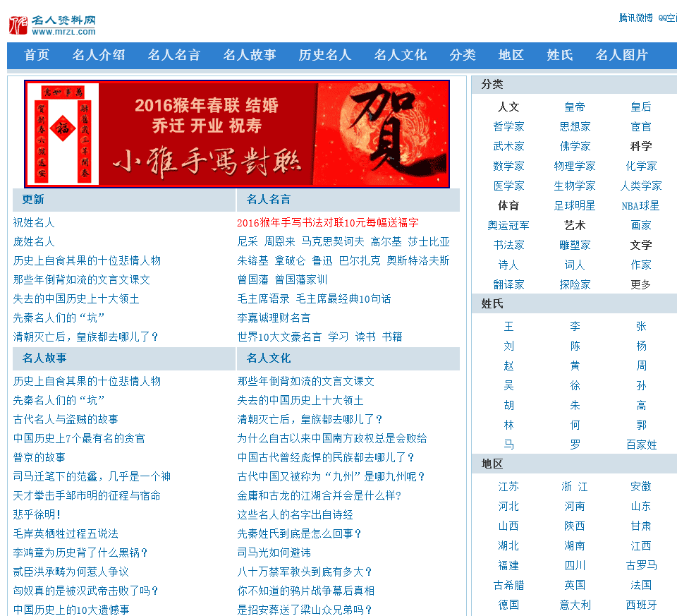The image size is (677, 616).
Task: Open 普京的故事 article
Action: click(x=39, y=457)
